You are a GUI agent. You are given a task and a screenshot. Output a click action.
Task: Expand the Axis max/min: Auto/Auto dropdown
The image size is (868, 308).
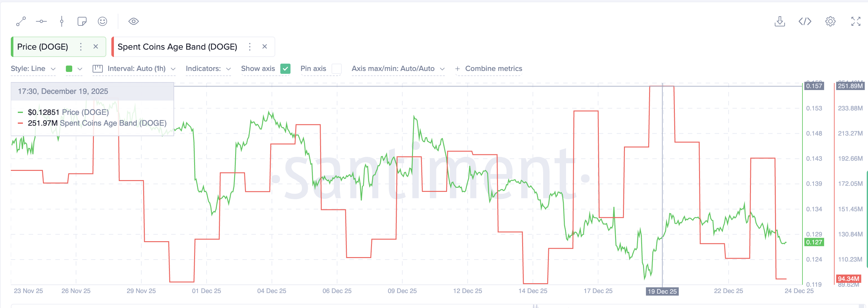click(399, 68)
